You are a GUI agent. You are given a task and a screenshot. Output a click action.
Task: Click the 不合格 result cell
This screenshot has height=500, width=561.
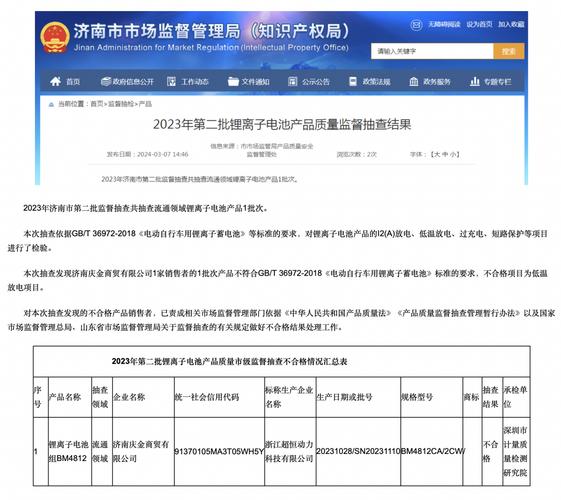(491, 451)
